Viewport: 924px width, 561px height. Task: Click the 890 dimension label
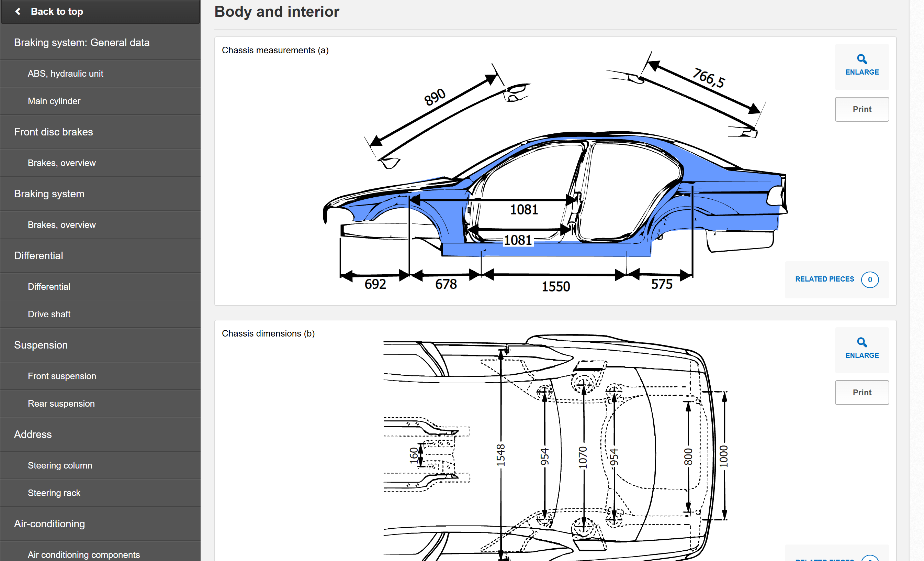(x=435, y=97)
